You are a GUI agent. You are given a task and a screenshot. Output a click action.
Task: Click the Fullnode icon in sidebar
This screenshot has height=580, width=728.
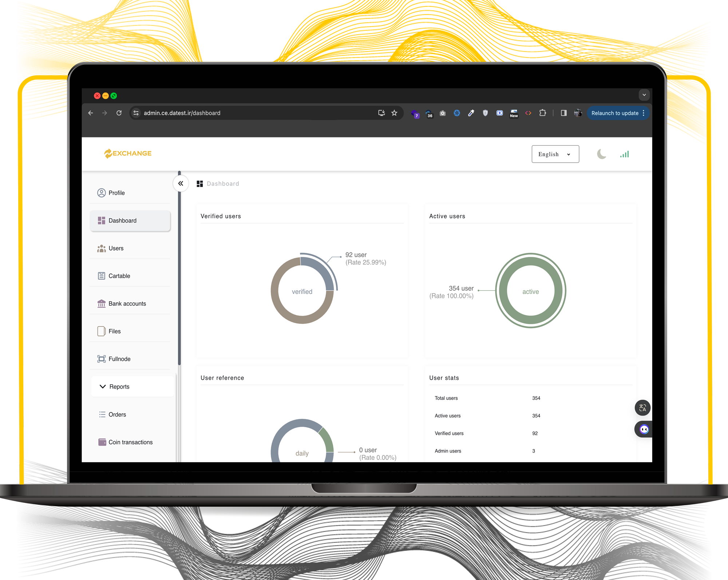[100, 359]
